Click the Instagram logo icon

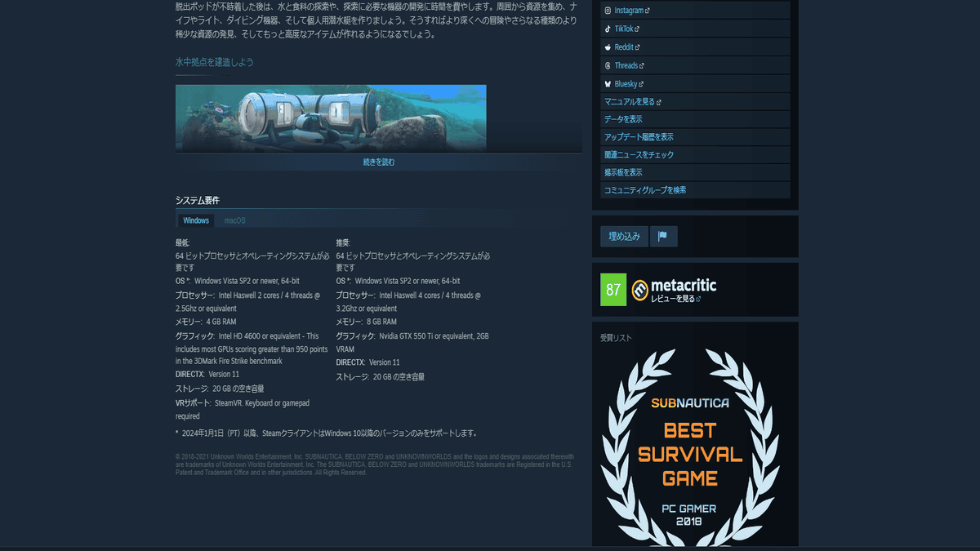(x=607, y=11)
